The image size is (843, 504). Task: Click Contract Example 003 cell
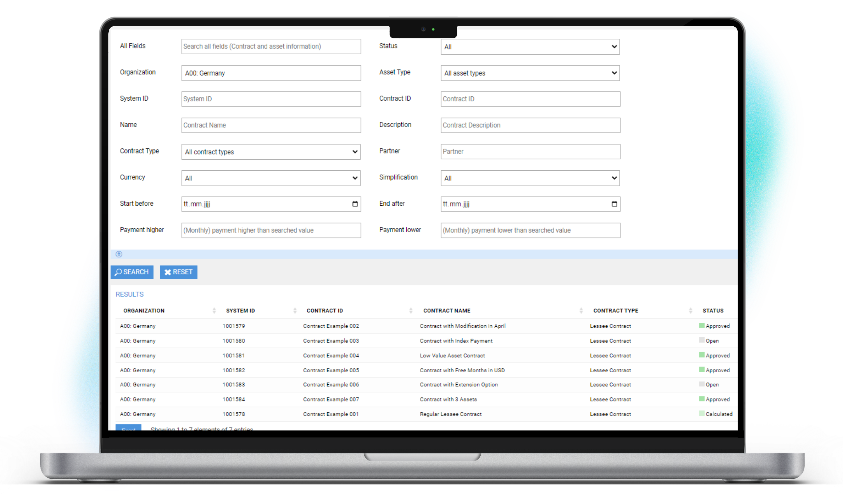pyautogui.click(x=331, y=341)
